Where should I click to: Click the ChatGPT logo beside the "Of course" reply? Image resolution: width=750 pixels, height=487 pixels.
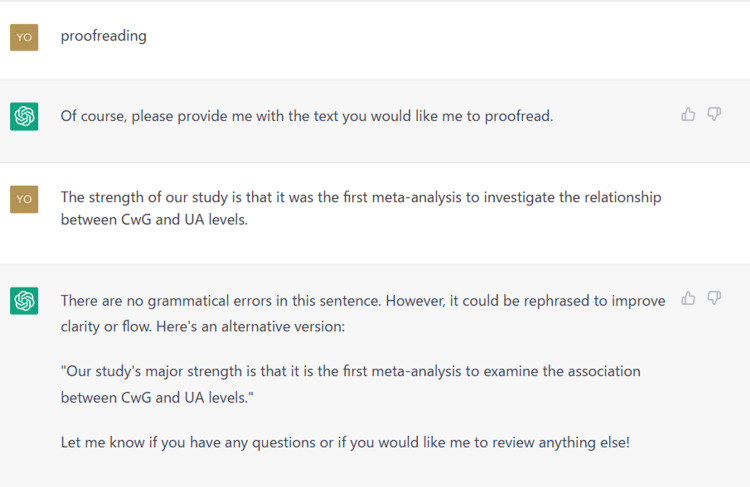pyautogui.click(x=24, y=117)
